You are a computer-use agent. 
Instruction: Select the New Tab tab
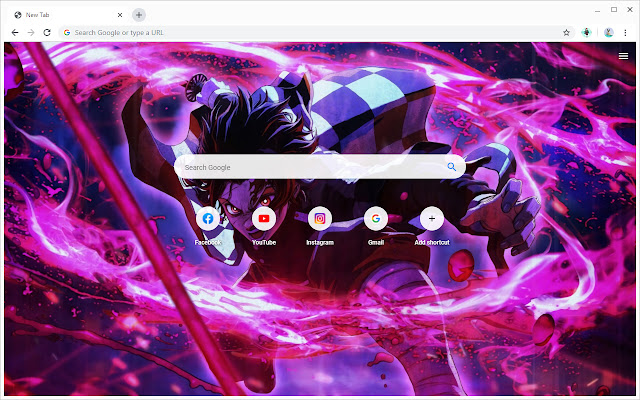click(x=68, y=15)
